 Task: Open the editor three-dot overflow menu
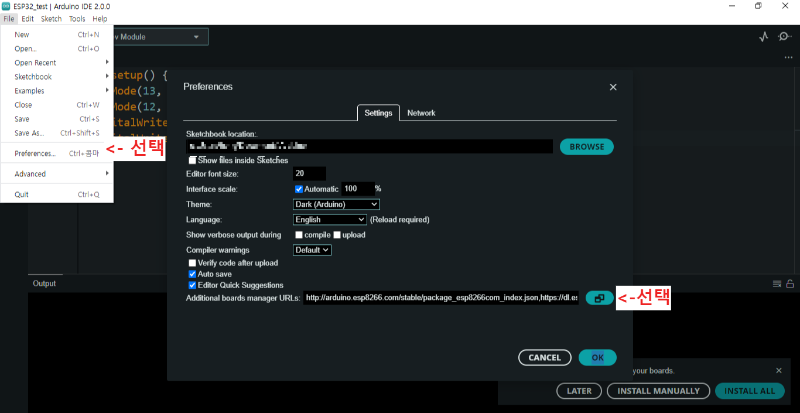[788, 58]
